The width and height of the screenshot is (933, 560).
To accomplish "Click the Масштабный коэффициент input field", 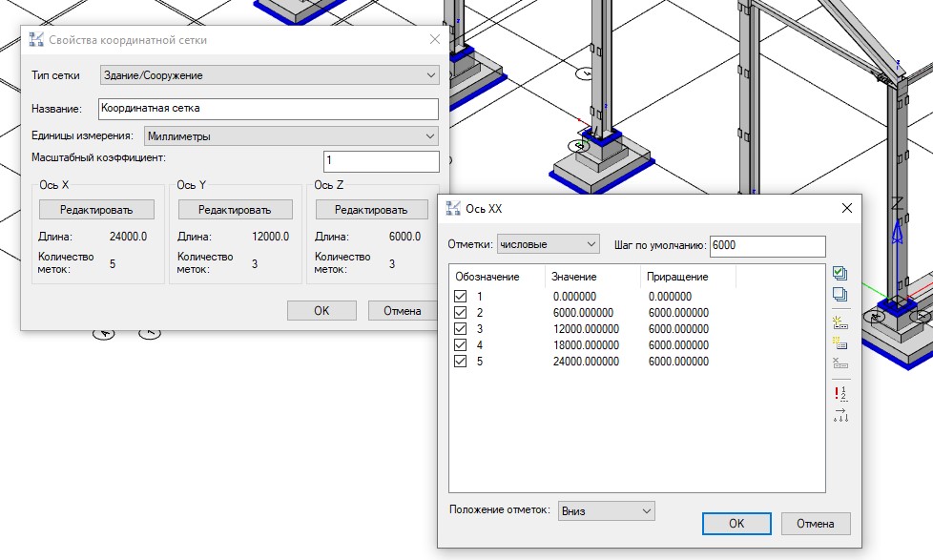I will (x=381, y=161).
